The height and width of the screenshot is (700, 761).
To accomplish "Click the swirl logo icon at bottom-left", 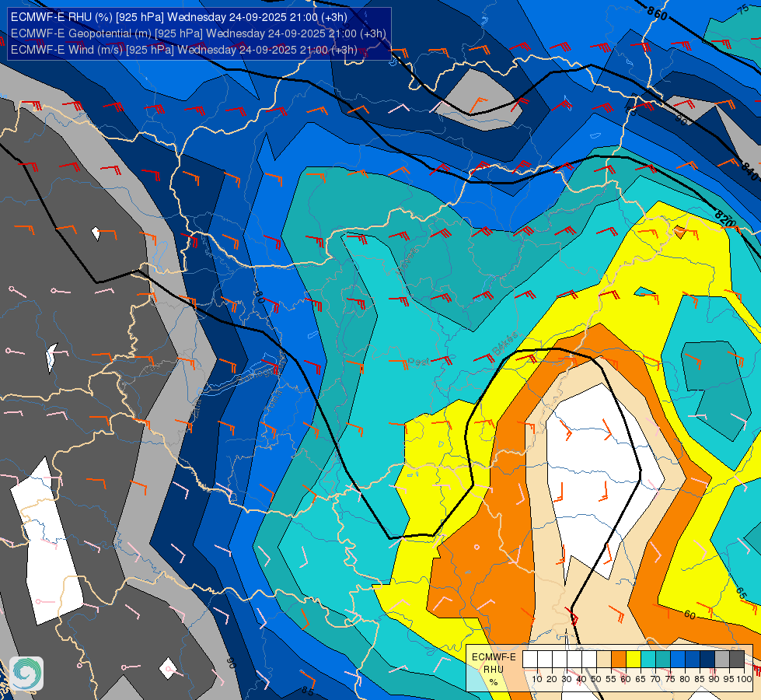I will [x=26, y=674].
